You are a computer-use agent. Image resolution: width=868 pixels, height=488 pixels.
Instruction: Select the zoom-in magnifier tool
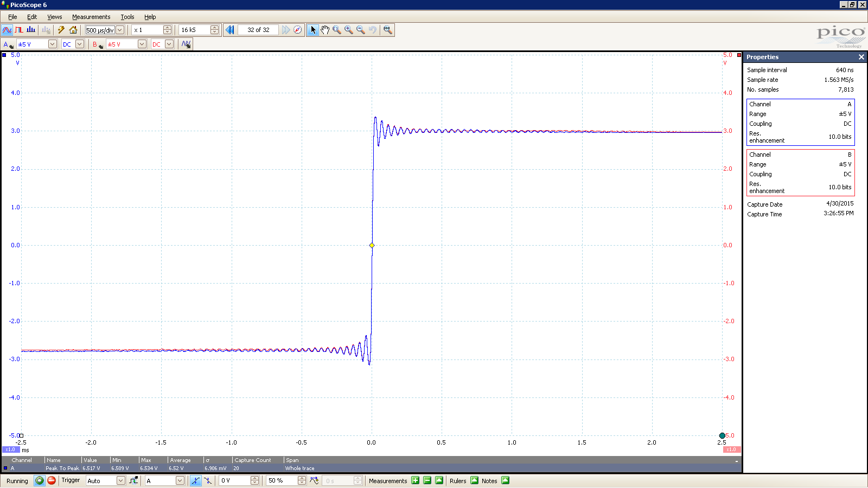pyautogui.click(x=349, y=30)
